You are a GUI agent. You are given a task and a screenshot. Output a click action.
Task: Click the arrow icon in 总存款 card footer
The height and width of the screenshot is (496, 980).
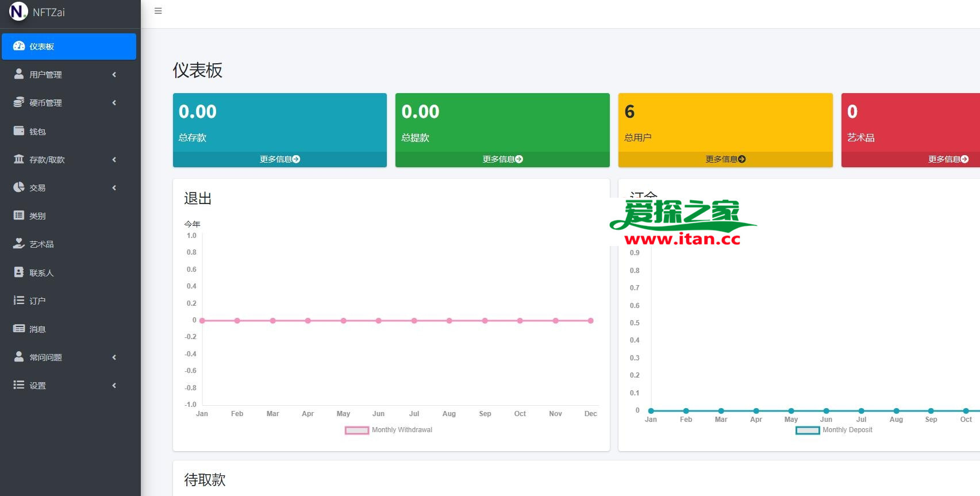(296, 159)
